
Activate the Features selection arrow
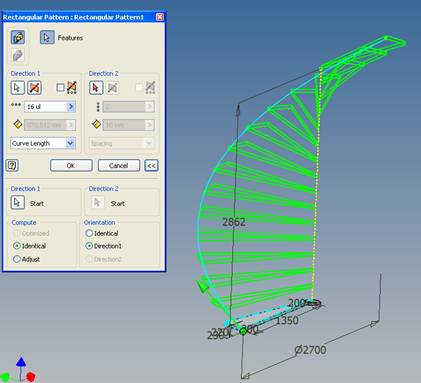[47, 37]
